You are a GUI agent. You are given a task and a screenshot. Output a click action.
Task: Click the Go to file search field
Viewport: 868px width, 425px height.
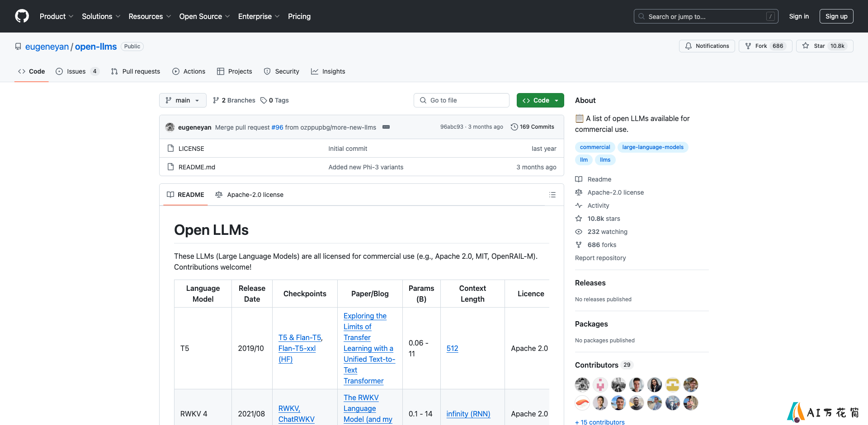462,100
